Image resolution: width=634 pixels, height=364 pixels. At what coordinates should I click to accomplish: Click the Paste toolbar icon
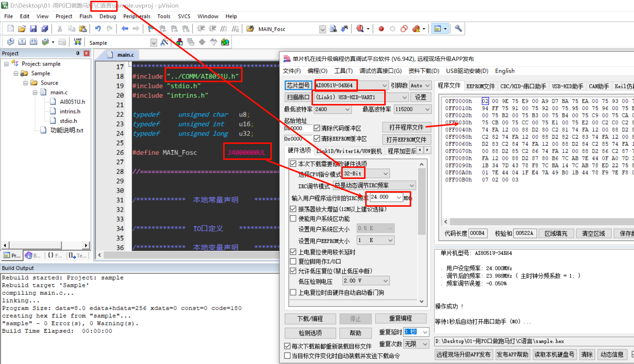tap(83, 29)
